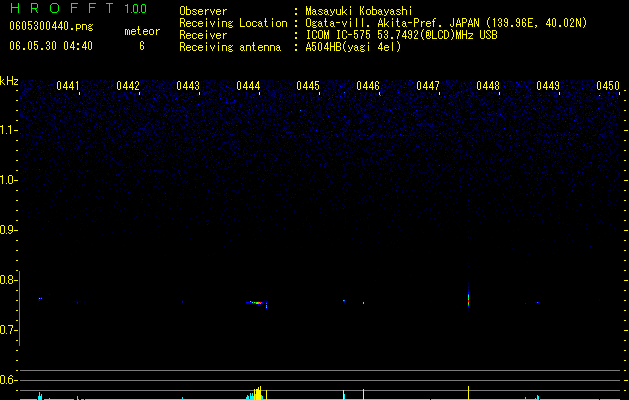The width and height of the screenshot is (629, 400).
Task: Click the 0441 time marker label
Action: pyautogui.click(x=68, y=86)
